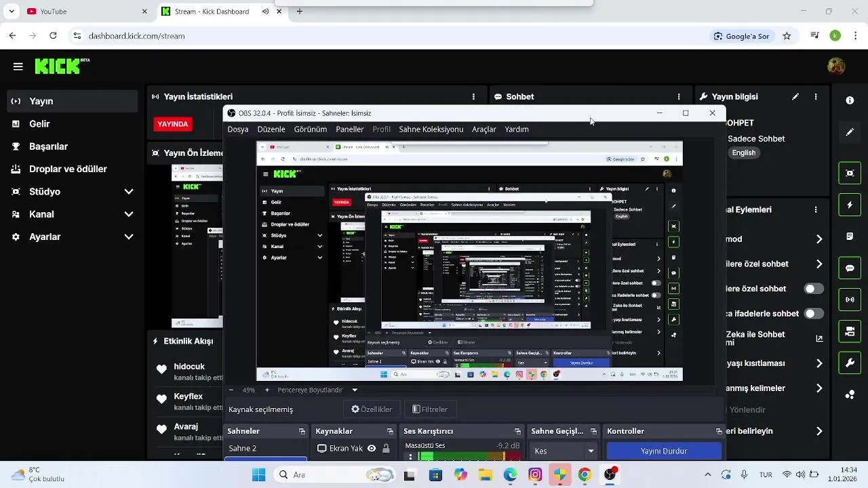Click the taskbar Ara search box

[x=336, y=475]
